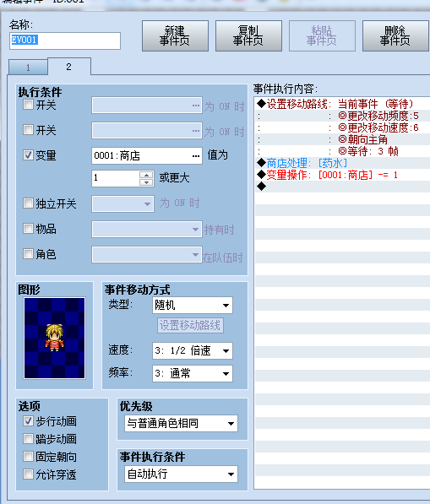Open variable picker ellipsis for 0001:商店
The width and height of the screenshot is (430, 504).
tap(195, 156)
